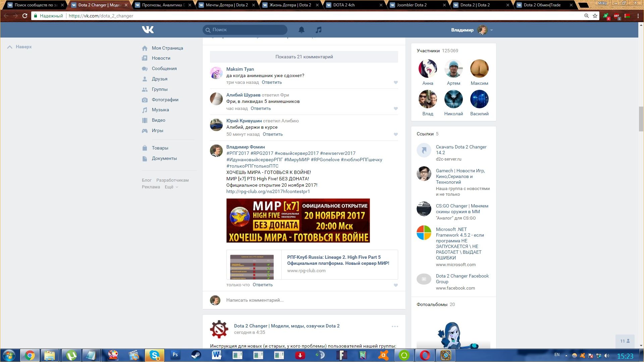The image size is (644, 362).
Task: Open member Николай's avatar
Action: (x=453, y=99)
